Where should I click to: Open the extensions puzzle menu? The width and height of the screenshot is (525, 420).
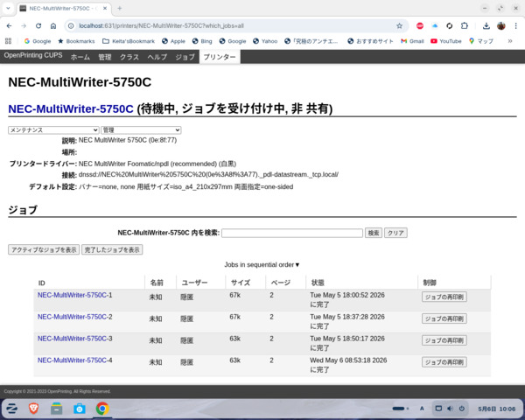coord(464,25)
